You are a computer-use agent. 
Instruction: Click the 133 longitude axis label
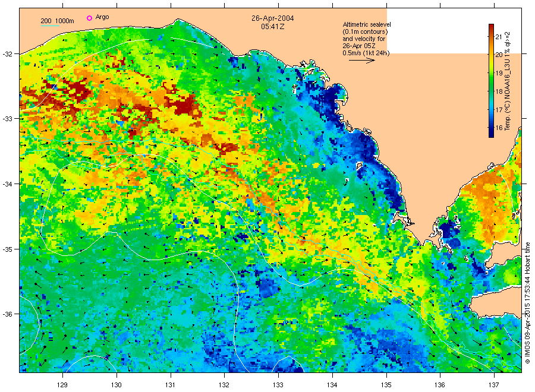click(x=278, y=385)
